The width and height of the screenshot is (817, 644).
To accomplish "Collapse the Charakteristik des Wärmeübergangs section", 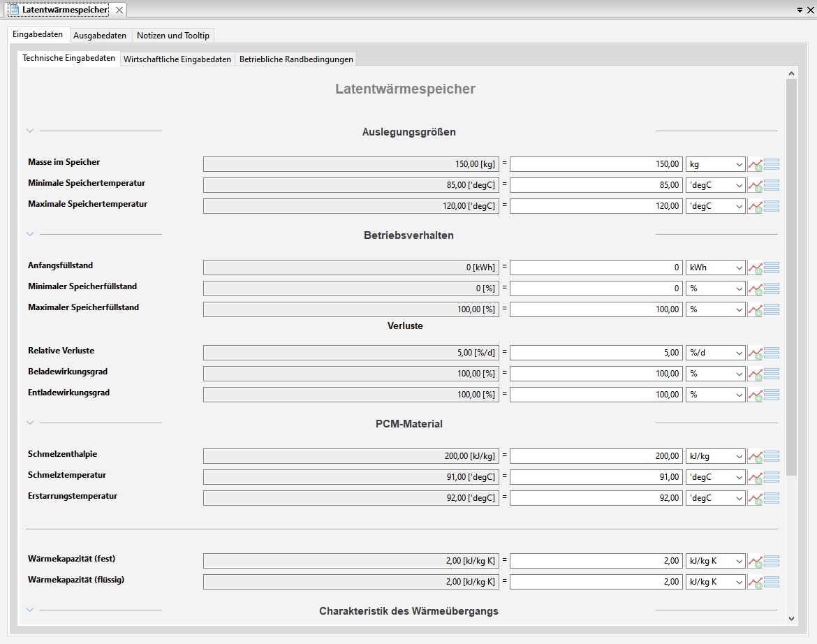I will [30, 610].
